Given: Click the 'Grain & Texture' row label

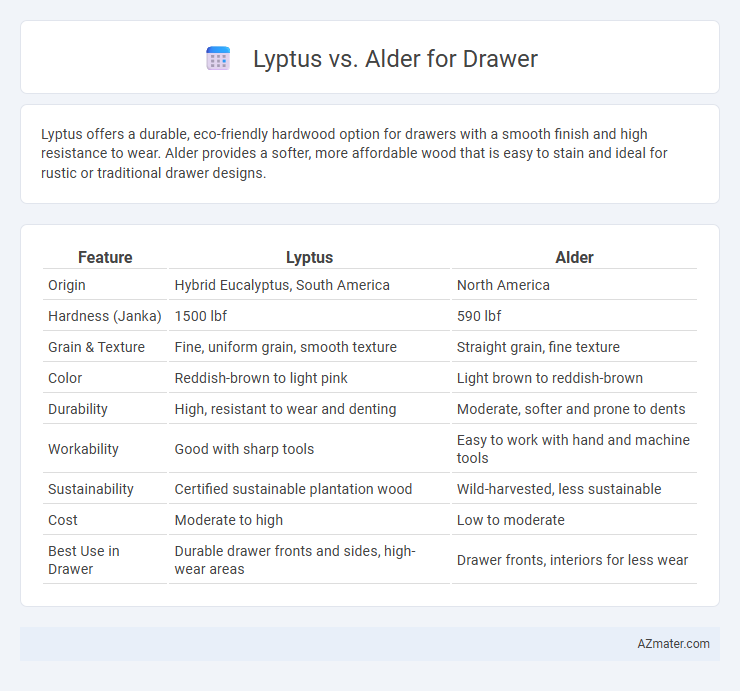Looking at the screenshot, I should click(x=96, y=347).
